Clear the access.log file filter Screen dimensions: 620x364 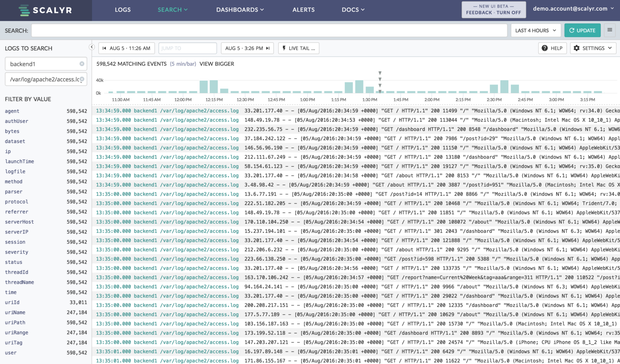click(82, 79)
